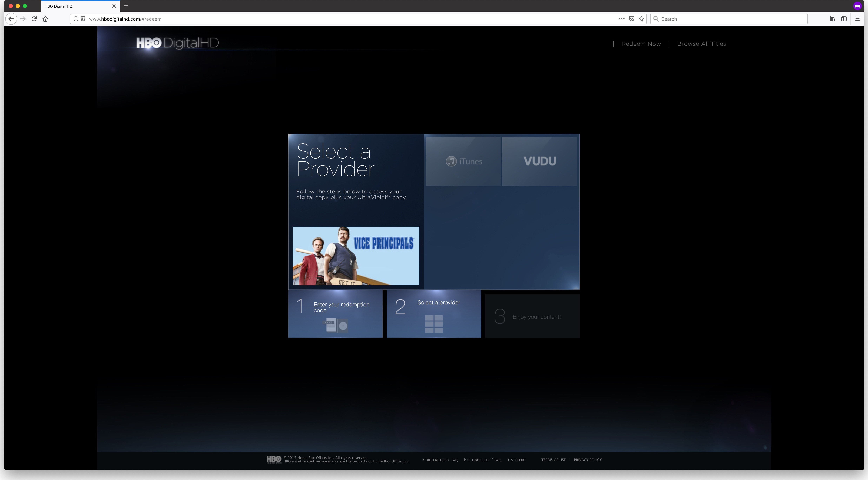Image resolution: width=868 pixels, height=480 pixels.
Task: Click the private browsing mask icon
Action: click(857, 6)
